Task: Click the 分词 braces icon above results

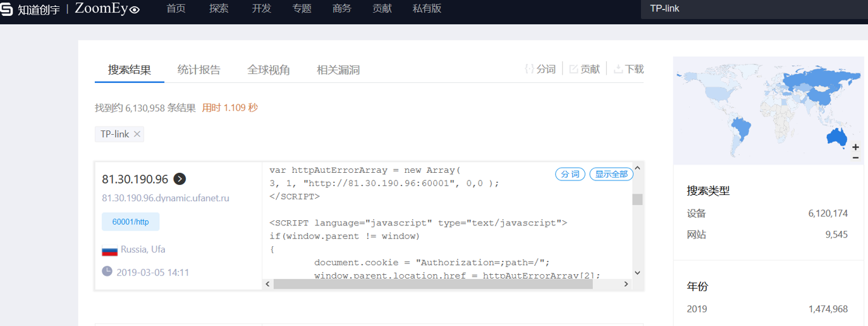Action: pos(530,69)
